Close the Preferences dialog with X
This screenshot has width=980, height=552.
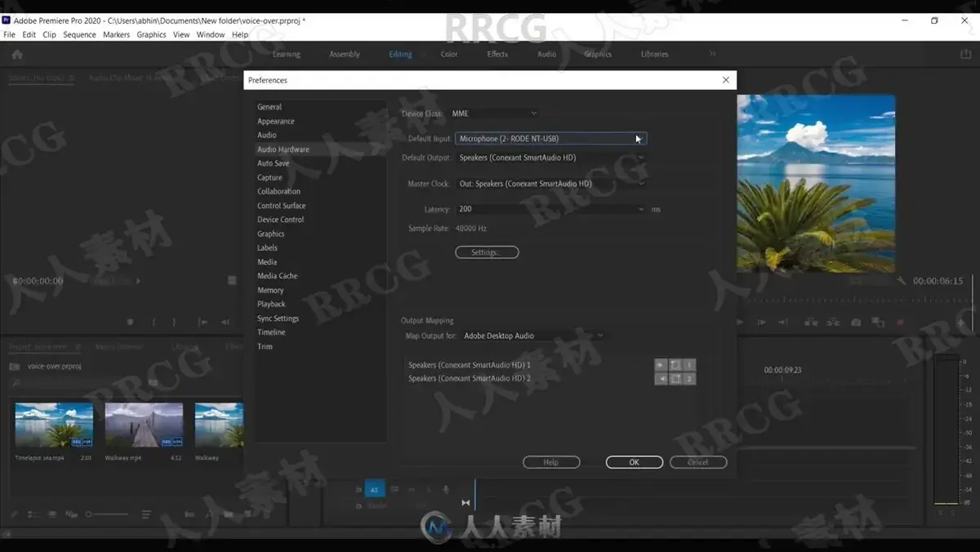[x=726, y=80]
